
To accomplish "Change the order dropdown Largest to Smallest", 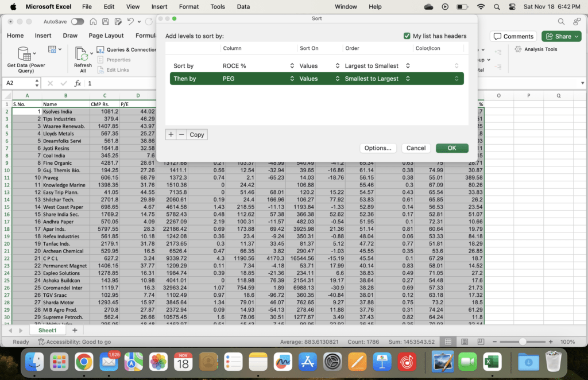I will tap(377, 66).
